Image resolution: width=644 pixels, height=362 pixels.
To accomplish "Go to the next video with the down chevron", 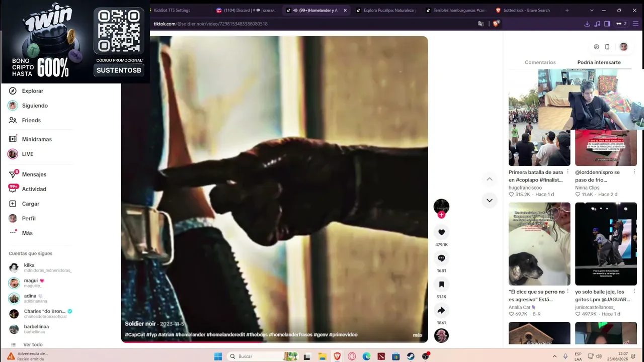I will point(490,201).
